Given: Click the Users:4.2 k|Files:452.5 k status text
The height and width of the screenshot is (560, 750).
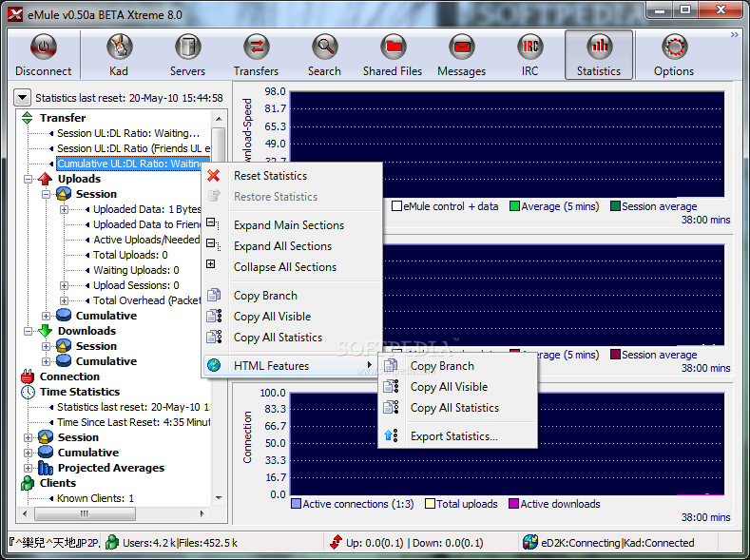Looking at the screenshot, I should click(180, 543).
